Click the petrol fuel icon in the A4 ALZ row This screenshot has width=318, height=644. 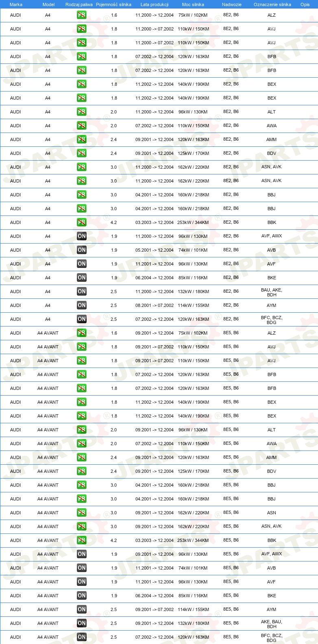[x=82, y=15]
